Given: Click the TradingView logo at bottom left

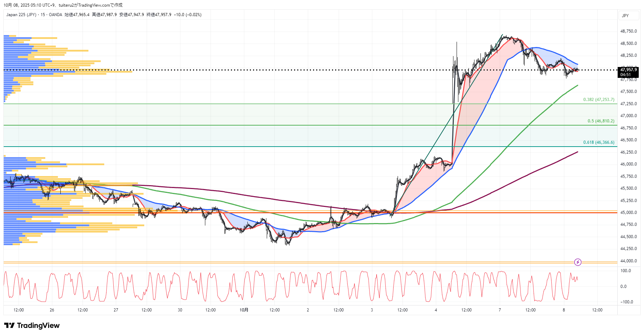Looking at the screenshot, I should tap(32, 325).
